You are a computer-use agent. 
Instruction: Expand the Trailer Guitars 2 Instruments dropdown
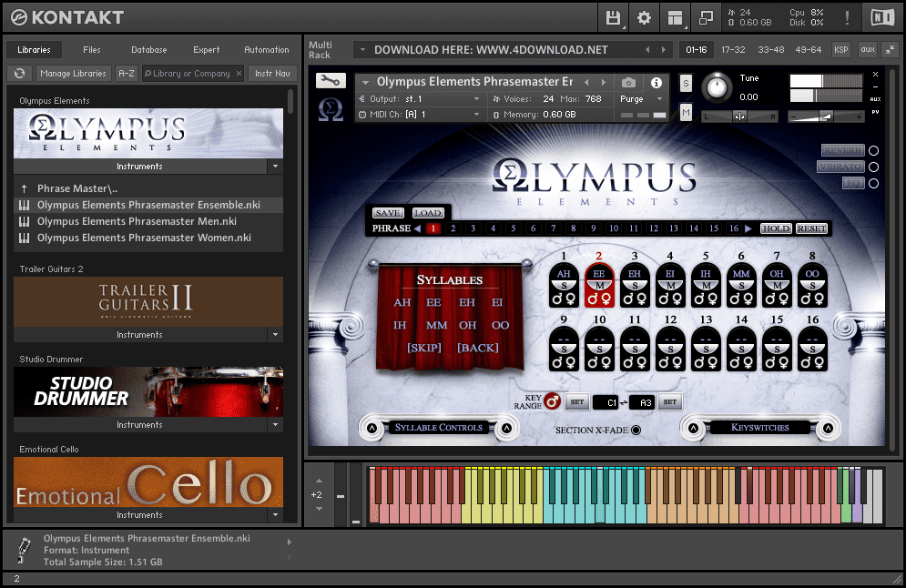pos(275,334)
